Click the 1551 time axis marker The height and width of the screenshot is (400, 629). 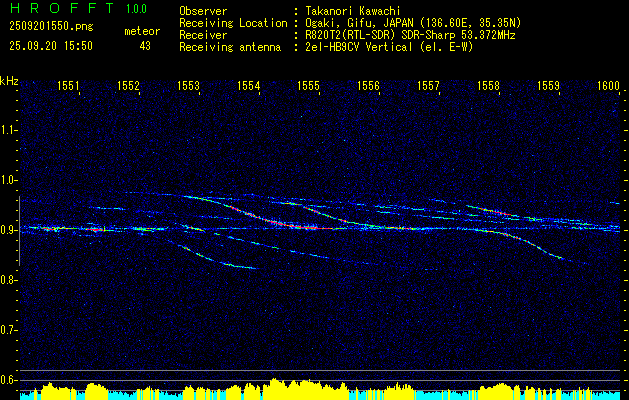[68, 85]
